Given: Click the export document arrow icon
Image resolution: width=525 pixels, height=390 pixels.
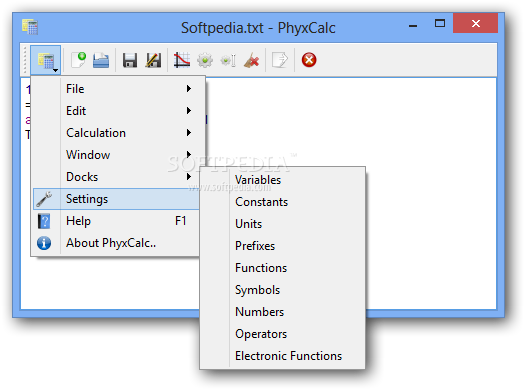Looking at the screenshot, I should tap(280, 60).
